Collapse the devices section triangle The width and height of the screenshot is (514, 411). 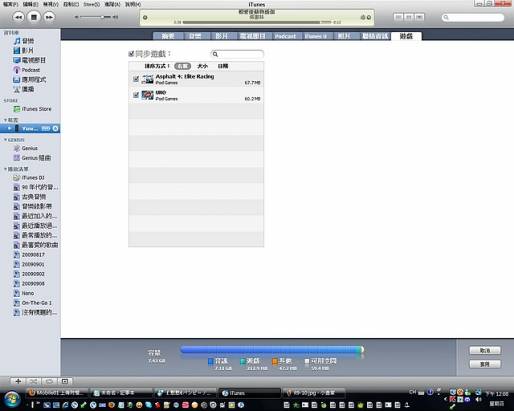coord(5,120)
